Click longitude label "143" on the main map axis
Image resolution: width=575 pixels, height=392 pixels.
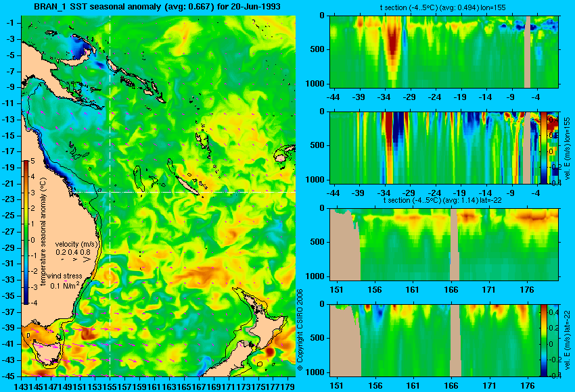click(x=20, y=386)
